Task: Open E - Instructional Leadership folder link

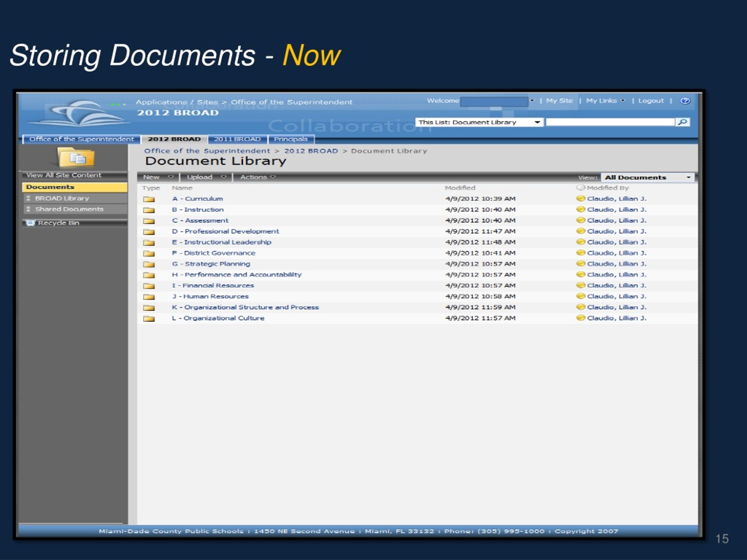Action: point(221,242)
